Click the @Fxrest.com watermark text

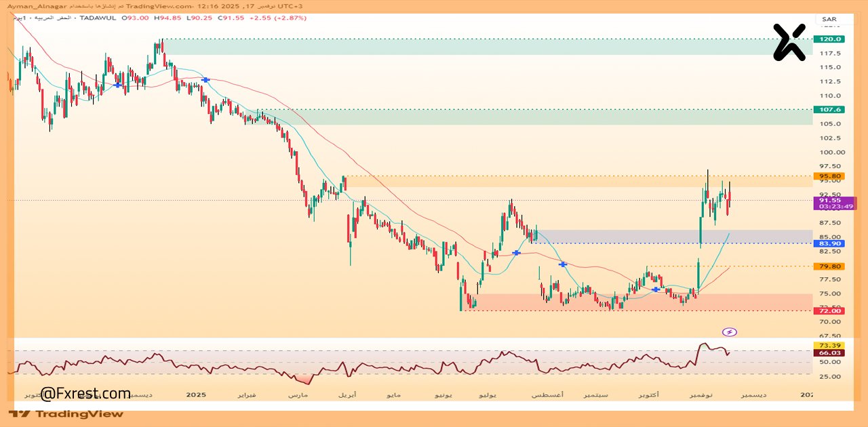tap(85, 394)
